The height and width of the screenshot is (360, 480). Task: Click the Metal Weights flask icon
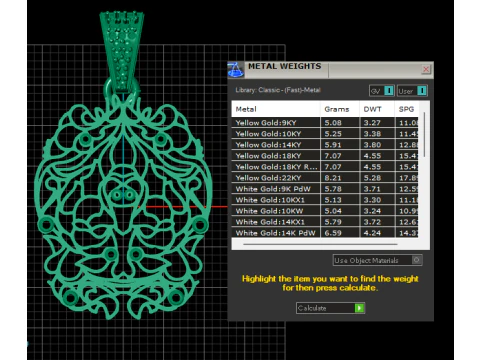[236, 70]
